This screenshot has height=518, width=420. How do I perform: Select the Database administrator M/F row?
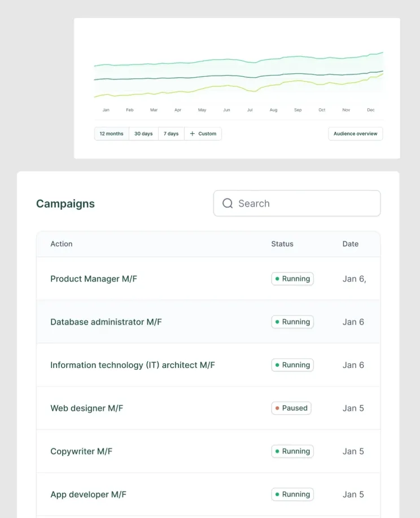coord(106,322)
